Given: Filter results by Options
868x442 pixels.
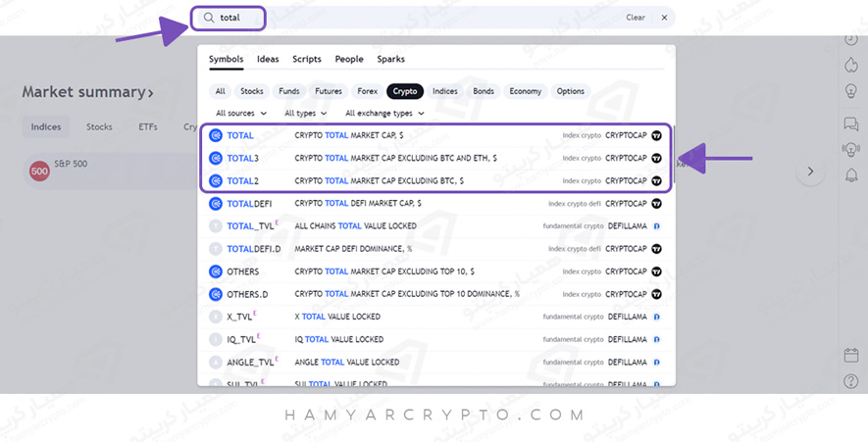Looking at the screenshot, I should point(571,91).
